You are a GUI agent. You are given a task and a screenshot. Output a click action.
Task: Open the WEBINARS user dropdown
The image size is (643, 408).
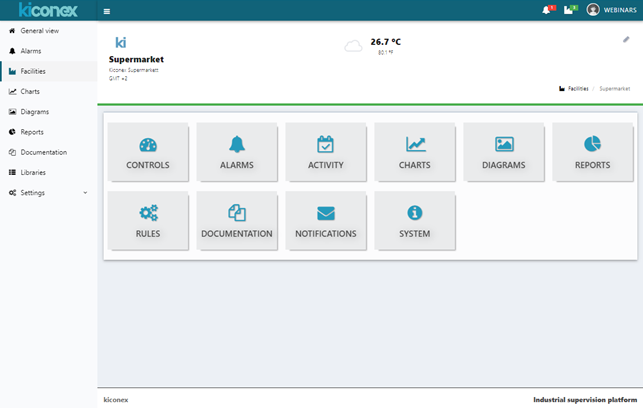pos(612,10)
